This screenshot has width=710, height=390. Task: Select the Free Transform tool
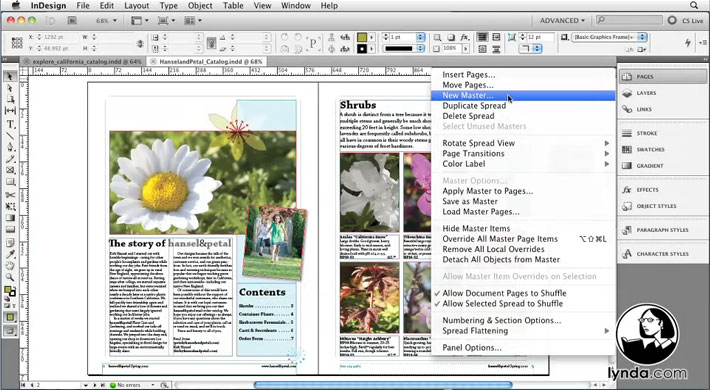click(10, 207)
